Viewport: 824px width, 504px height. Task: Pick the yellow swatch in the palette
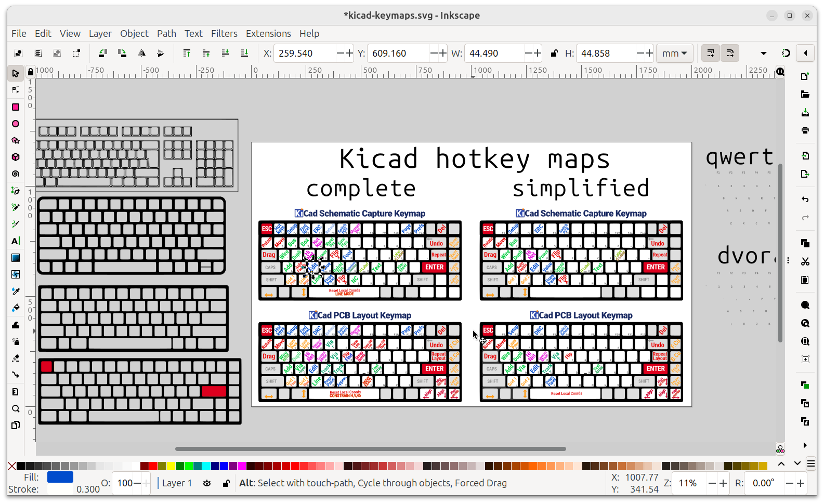pos(171,466)
